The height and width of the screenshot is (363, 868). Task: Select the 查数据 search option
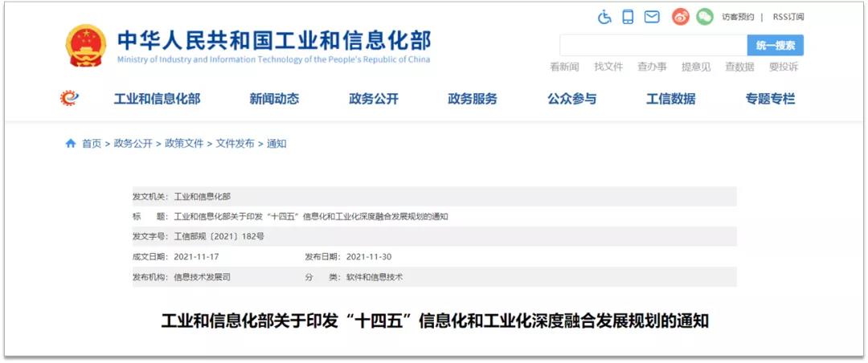[x=739, y=67]
